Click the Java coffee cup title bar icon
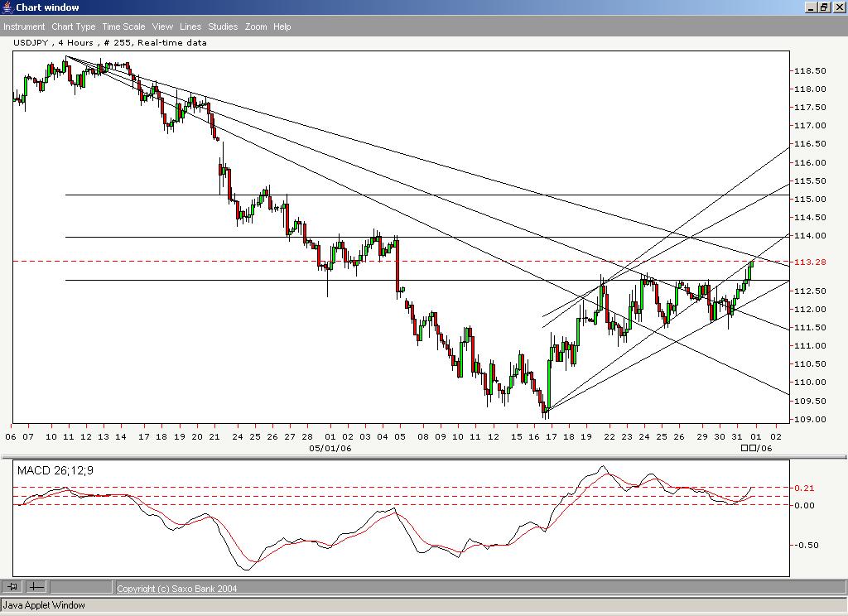Viewport: 848px width, 616px height. pyautogui.click(x=7, y=7)
